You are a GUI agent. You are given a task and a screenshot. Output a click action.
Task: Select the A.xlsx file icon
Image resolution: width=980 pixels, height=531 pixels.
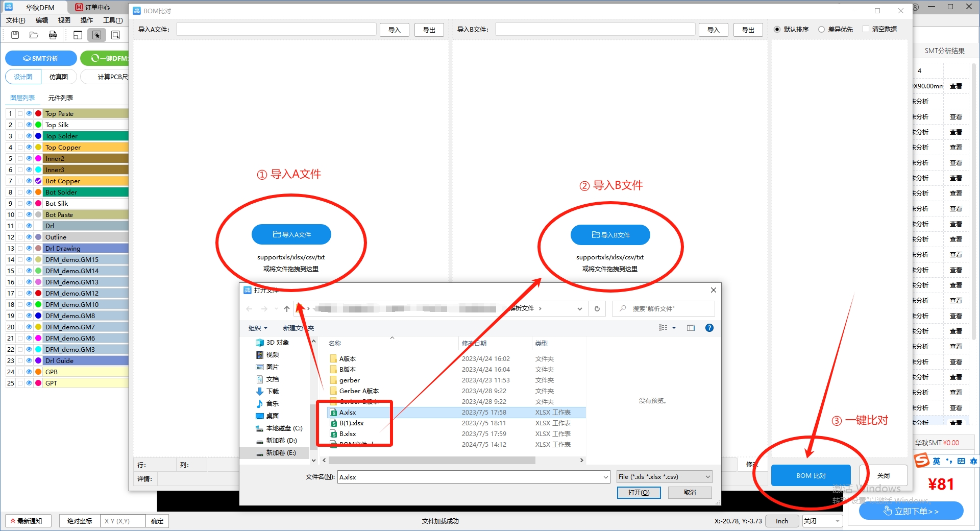pyautogui.click(x=333, y=412)
